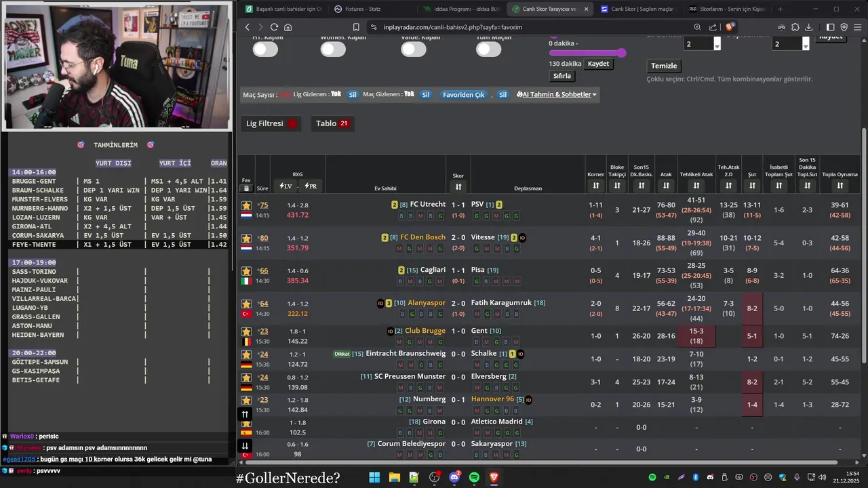The height and width of the screenshot is (488, 868).
Task: Open File Explorer from taskbar
Action: [x=394, y=478]
